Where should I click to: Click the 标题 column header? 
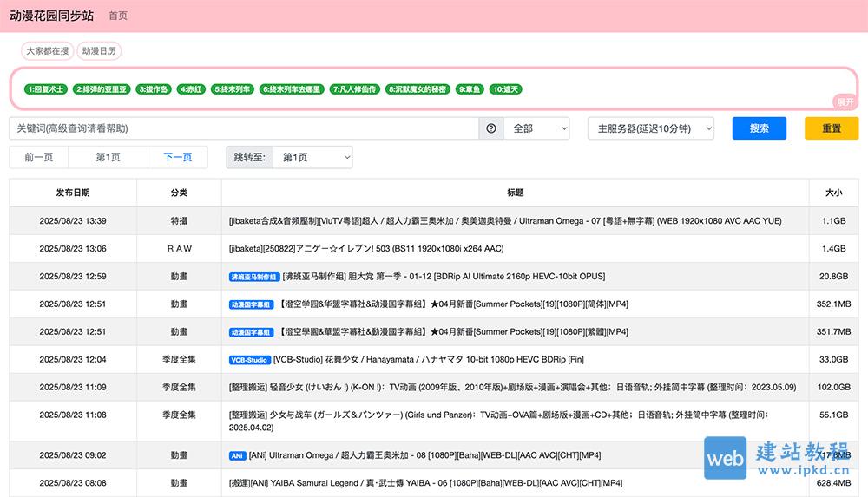pyautogui.click(x=515, y=193)
